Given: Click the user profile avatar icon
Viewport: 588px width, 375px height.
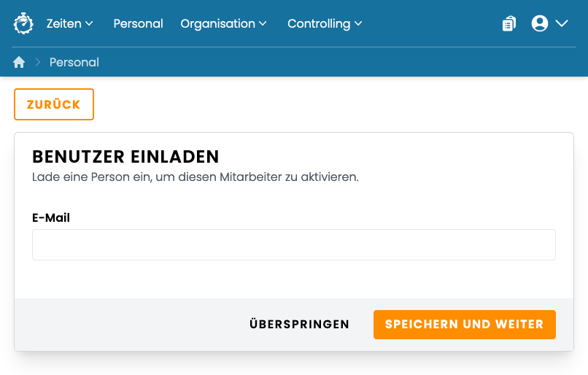Looking at the screenshot, I should point(540,23).
